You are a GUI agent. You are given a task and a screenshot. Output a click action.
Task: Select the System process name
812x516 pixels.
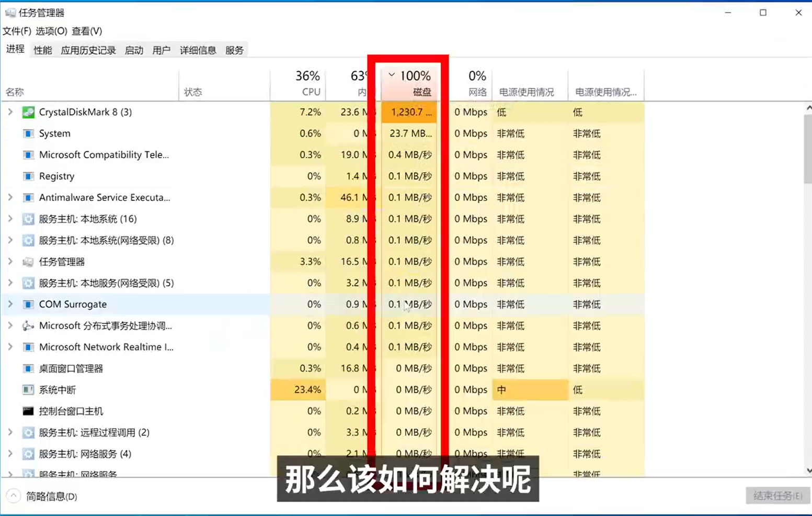(x=55, y=133)
